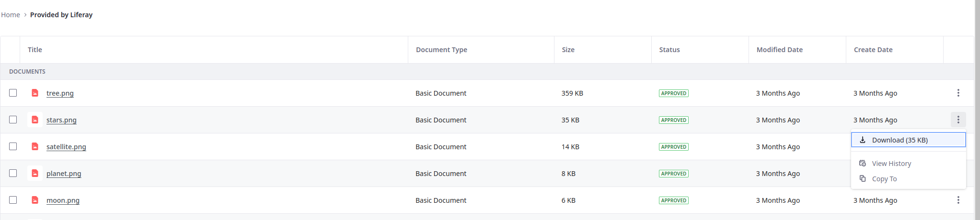
Task: Tick the satellite.png checkbox
Action: pyautogui.click(x=13, y=146)
